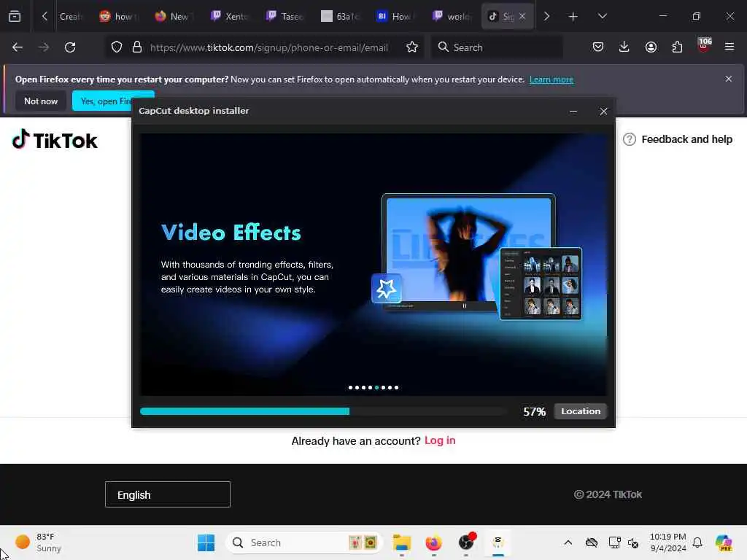The width and height of the screenshot is (747, 560).
Task: Minimize the CapCut desktop installer
Action: point(573,111)
